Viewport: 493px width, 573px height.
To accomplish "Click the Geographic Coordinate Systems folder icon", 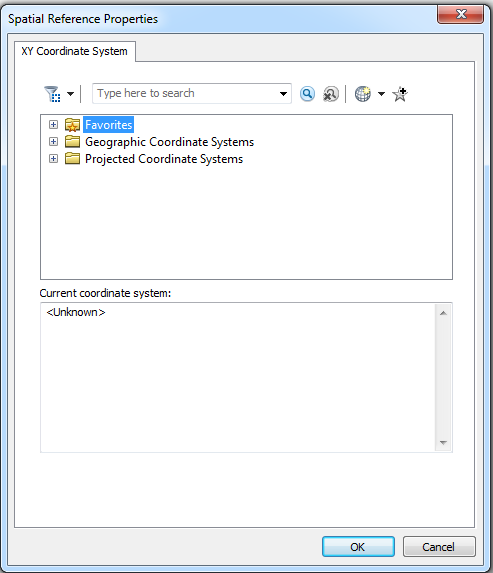I will coord(72,141).
